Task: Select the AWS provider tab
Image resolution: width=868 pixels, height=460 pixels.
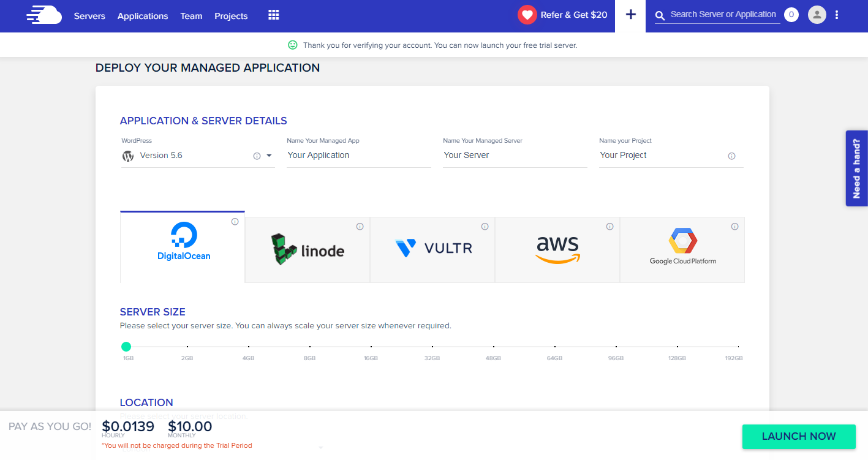Action: (557, 250)
